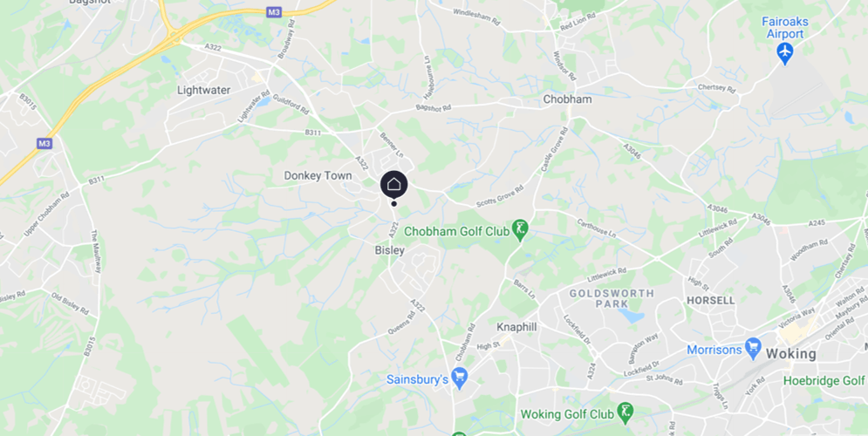
Task: Select the Knaphill place name
Action: click(516, 327)
